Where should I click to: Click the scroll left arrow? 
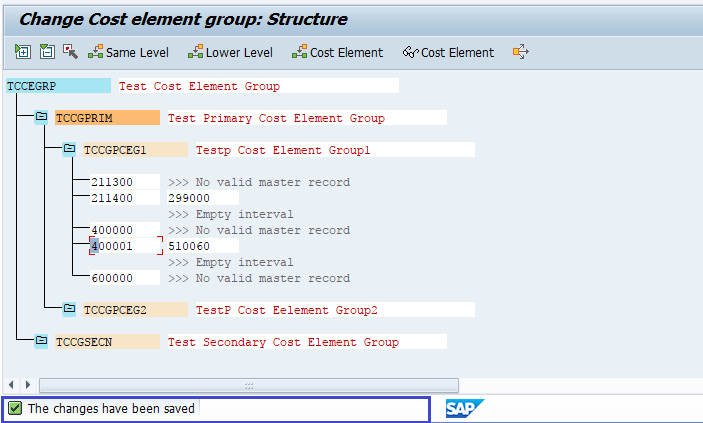[x=12, y=385]
